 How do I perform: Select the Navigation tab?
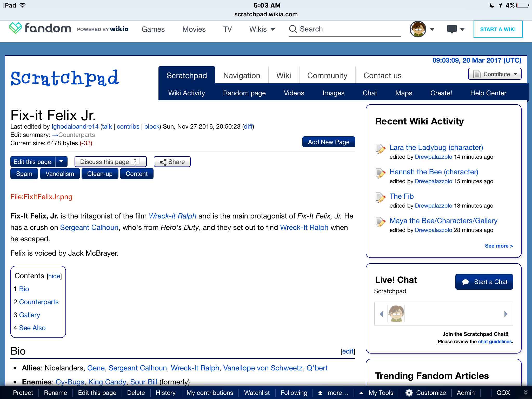click(x=242, y=75)
